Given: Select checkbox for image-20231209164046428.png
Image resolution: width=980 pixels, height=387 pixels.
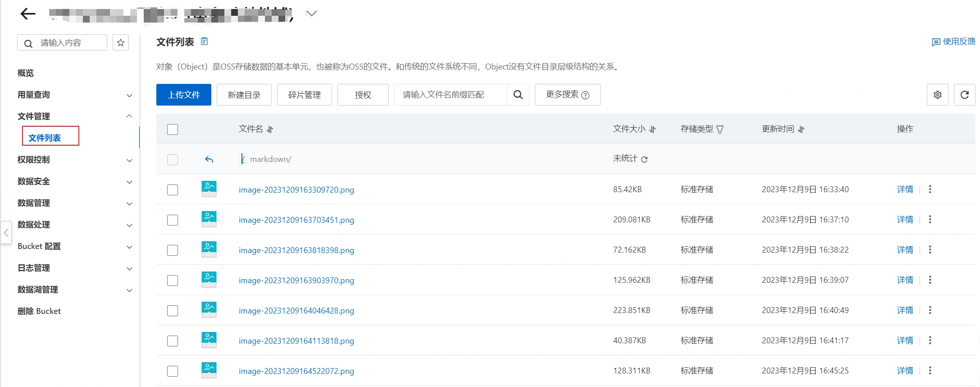Looking at the screenshot, I should 173,311.
